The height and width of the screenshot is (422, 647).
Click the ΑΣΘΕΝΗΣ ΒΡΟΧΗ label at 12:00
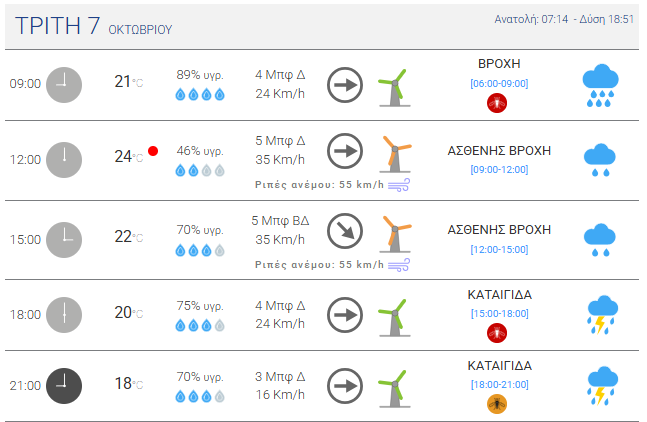[x=499, y=151]
